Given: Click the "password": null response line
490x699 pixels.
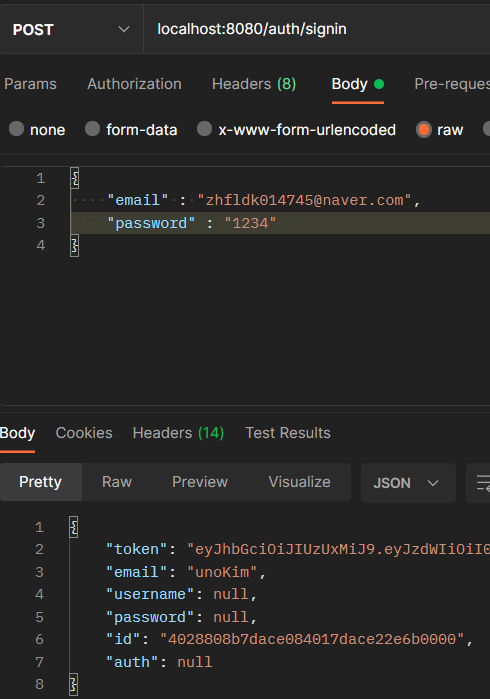Looking at the screenshot, I should point(181,617).
